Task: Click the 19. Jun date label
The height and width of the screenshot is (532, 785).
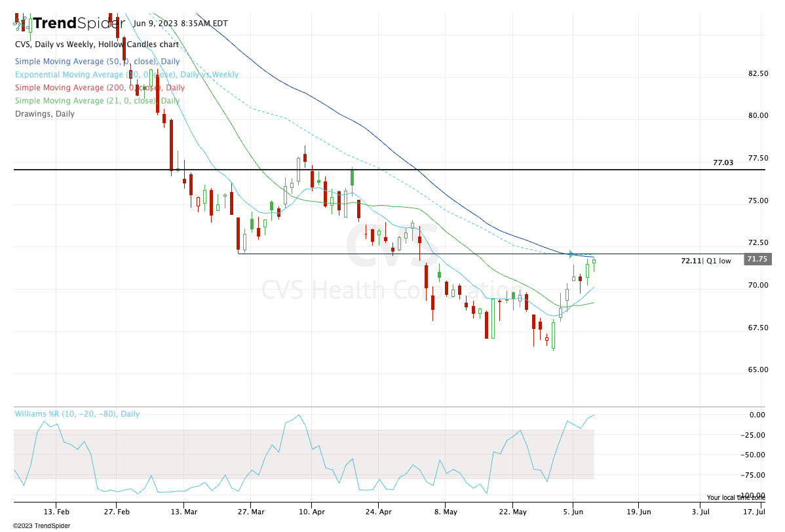Action: click(639, 512)
